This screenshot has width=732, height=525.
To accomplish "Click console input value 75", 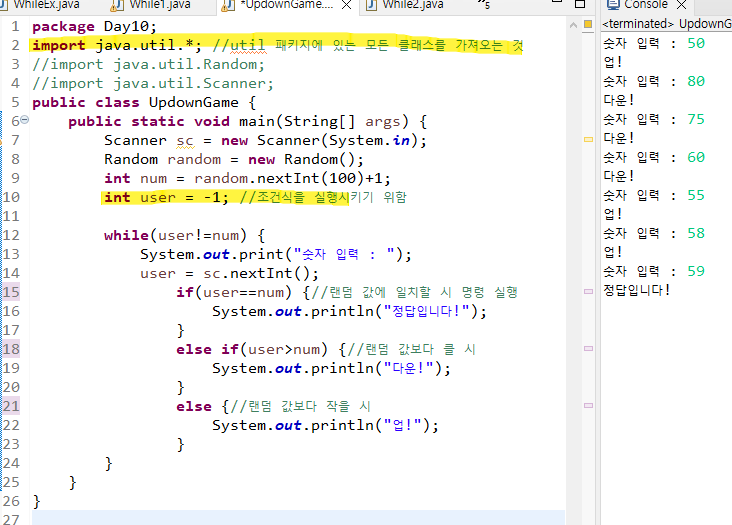I will (696, 119).
